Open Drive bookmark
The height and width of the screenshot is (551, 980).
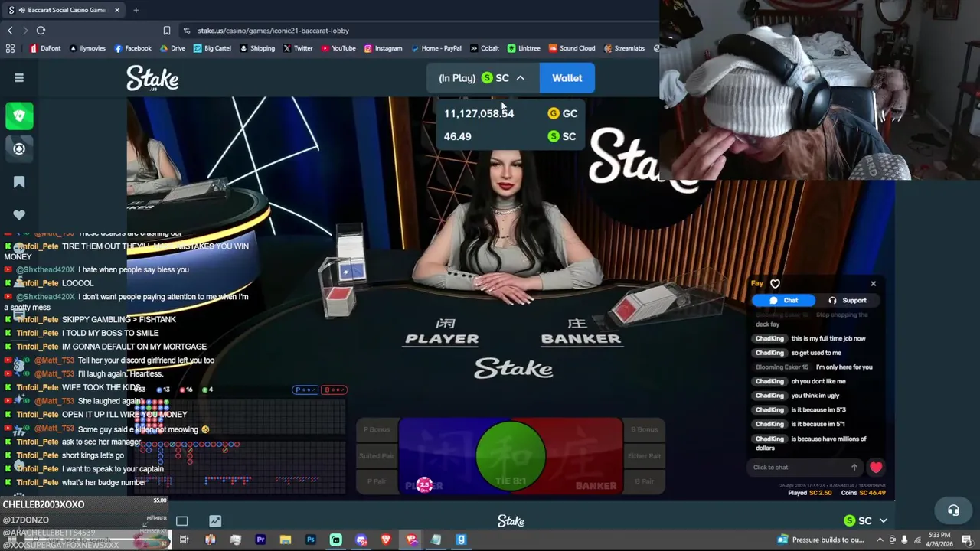point(172,48)
